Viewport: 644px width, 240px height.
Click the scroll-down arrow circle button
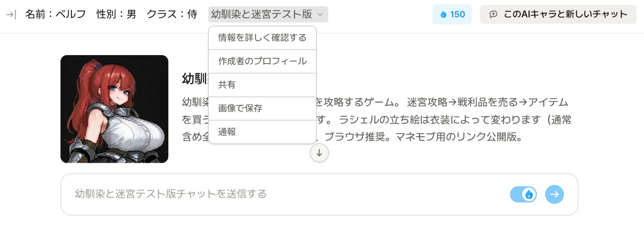pos(319,153)
